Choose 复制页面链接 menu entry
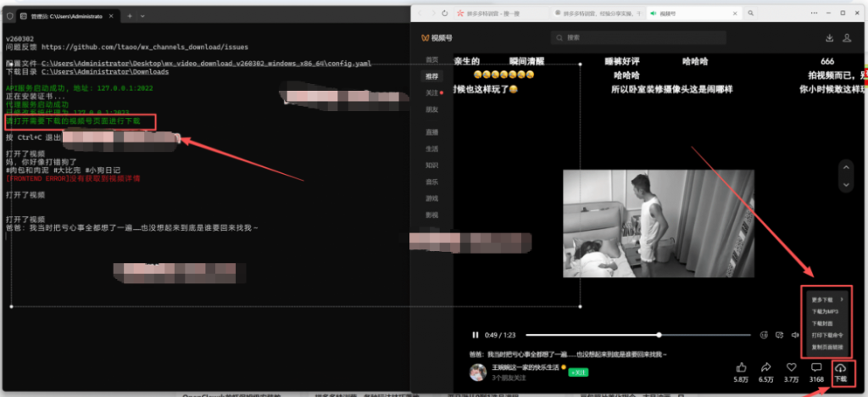This screenshot has height=397, width=868. click(828, 347)
